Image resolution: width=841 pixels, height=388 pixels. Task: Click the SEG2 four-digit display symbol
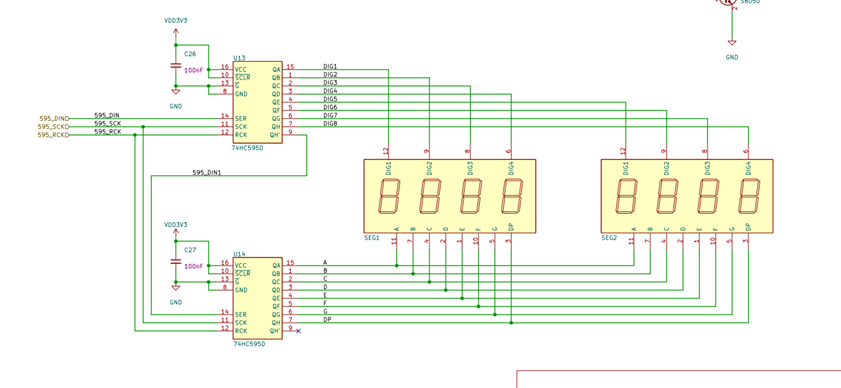pos(687,196)
